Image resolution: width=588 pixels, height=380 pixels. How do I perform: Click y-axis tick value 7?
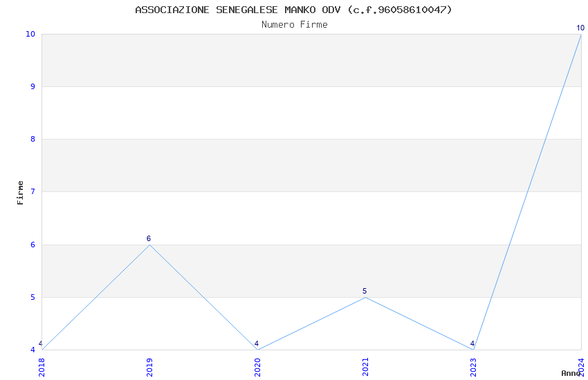(33, 191)
